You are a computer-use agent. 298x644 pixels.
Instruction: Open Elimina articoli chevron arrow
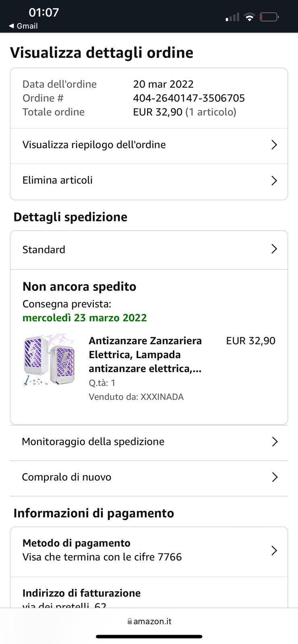(274, 180)
